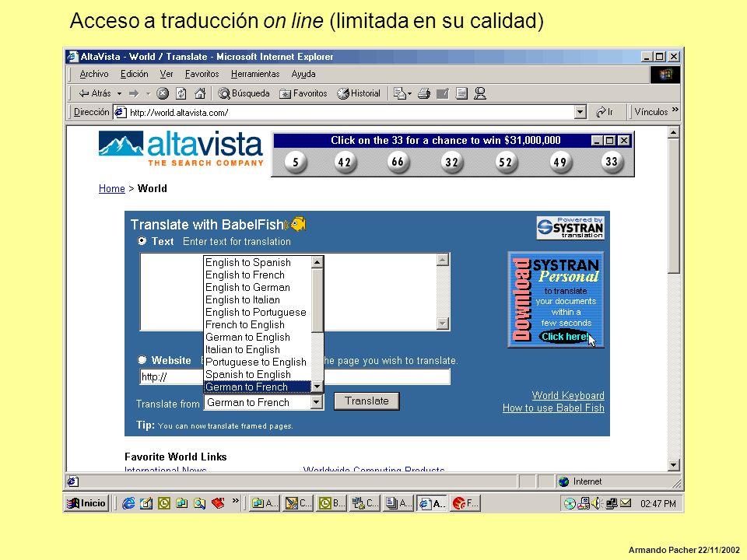Click language list scroll up arrow
Image resolution: width=747 pixels, height=560 pixels.
click(317, 262)
